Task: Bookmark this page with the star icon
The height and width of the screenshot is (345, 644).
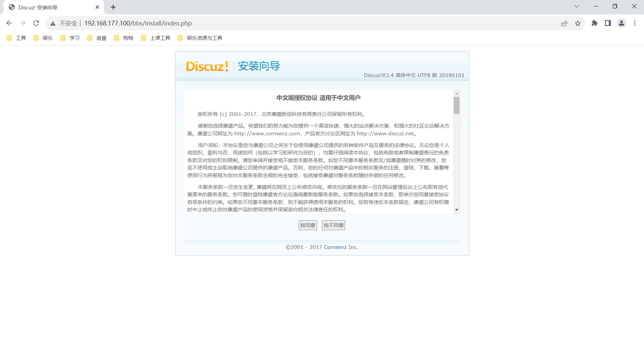Action: click(578, 23)
